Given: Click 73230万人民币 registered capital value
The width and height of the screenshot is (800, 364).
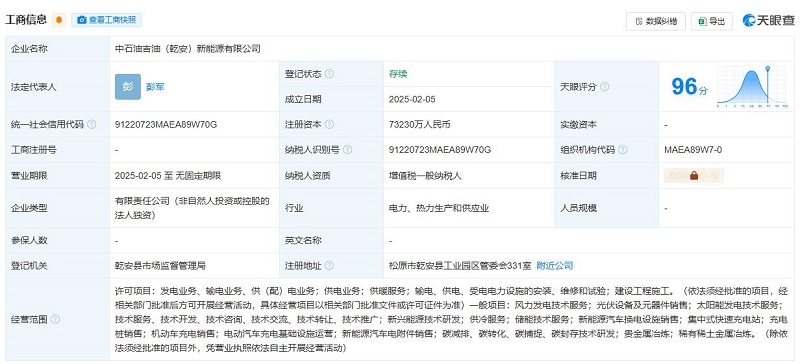Looking at the screenshot, I should click(419, 125).
